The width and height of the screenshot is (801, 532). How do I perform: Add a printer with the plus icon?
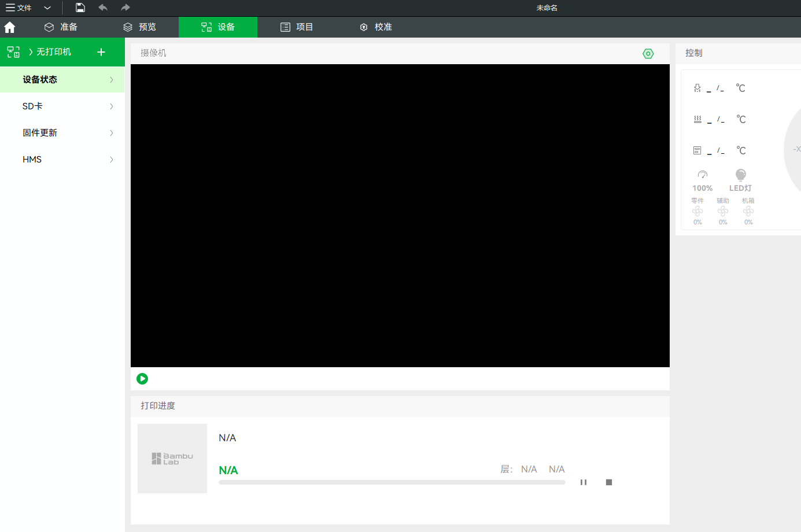[101, 52]
